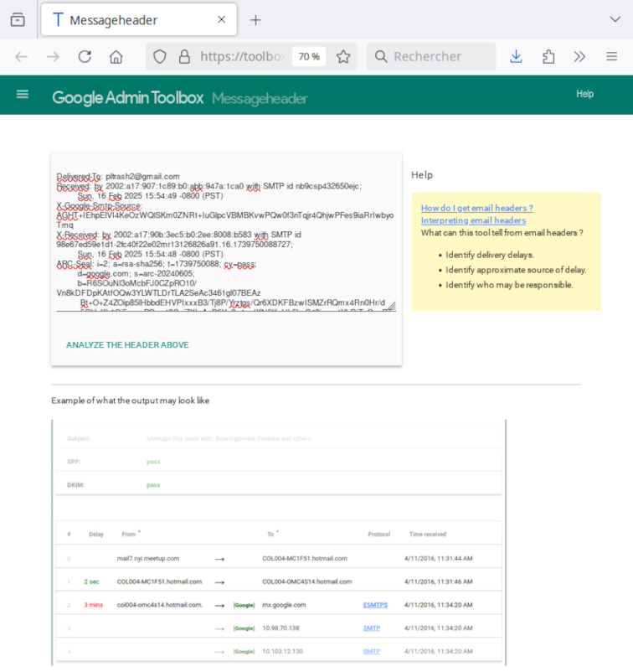The height and width of the screenshot is (672, 633).
Task: Open the Firefox recent browsing sidebar icon
Action: [18, 20]
